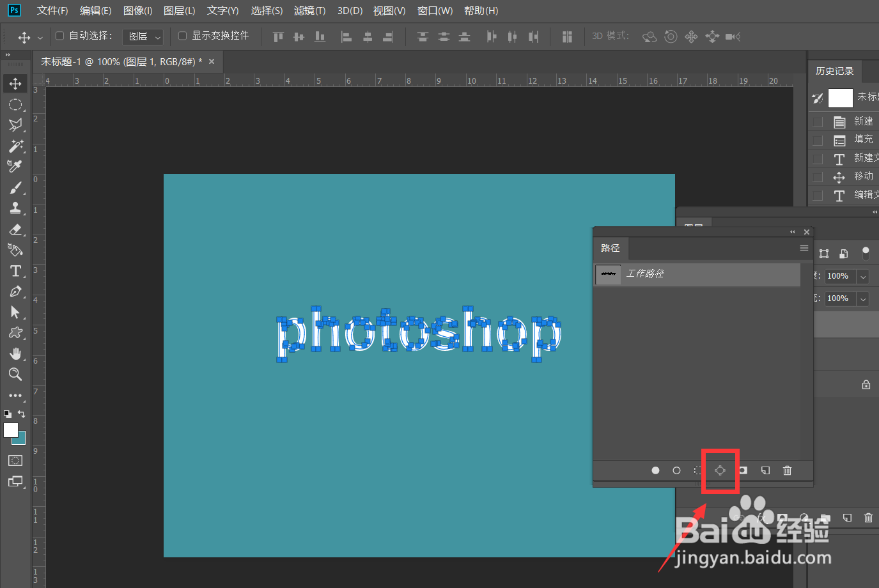Select the Brush tool
The width and height of the screenshot is (879, 588).
coord(15,187)
